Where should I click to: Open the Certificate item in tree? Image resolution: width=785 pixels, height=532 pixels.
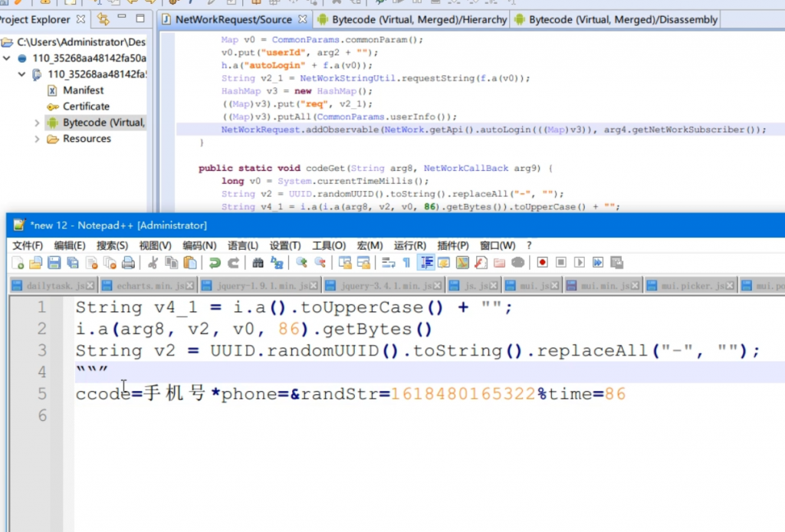tap(86, 107)
